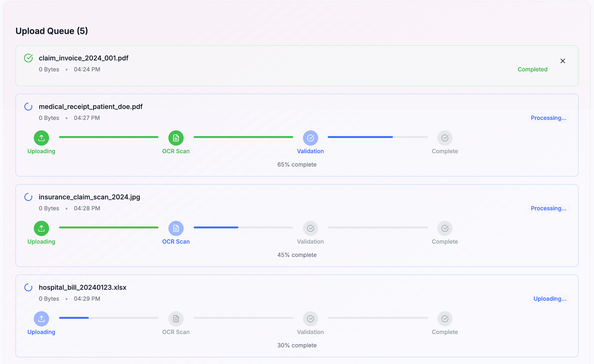The height and width of the screenshot is (364, 594).
Task: Click the Uploading step icon for medical_receipt file
Action: click(41, 138)
